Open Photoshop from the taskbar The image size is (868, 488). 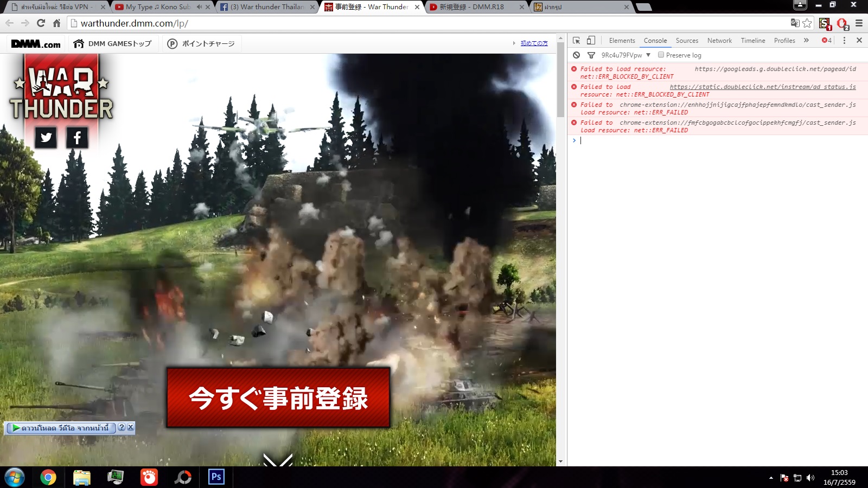(216, 477)
